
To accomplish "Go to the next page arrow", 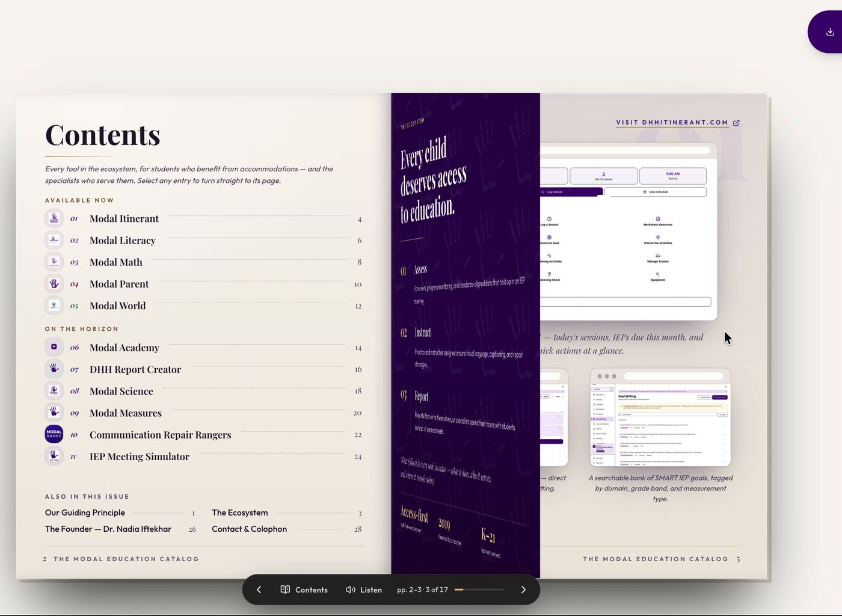I will click(x=523, y=590).
